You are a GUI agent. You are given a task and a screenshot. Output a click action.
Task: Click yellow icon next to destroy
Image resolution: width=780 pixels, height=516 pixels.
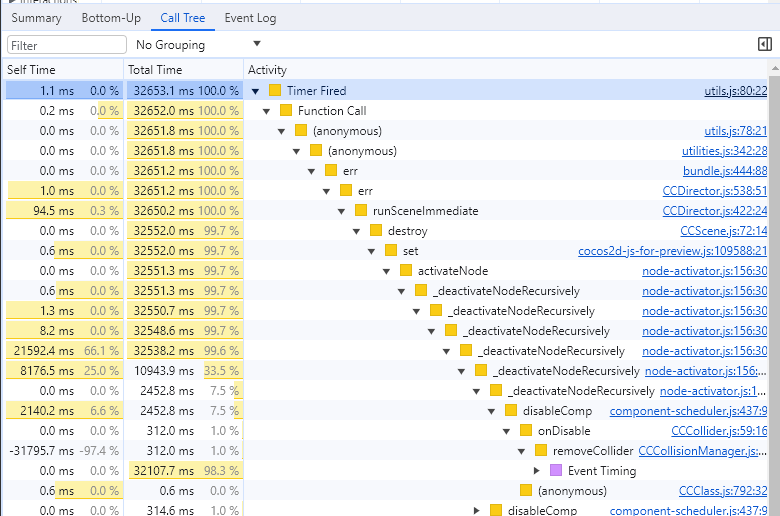376,230
